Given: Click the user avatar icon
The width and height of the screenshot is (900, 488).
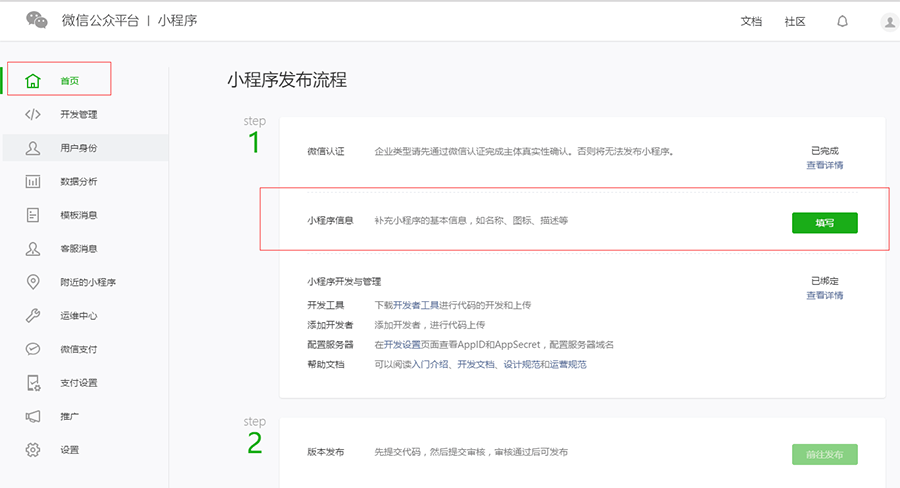Looking at the screenshot, I should 889,21.
